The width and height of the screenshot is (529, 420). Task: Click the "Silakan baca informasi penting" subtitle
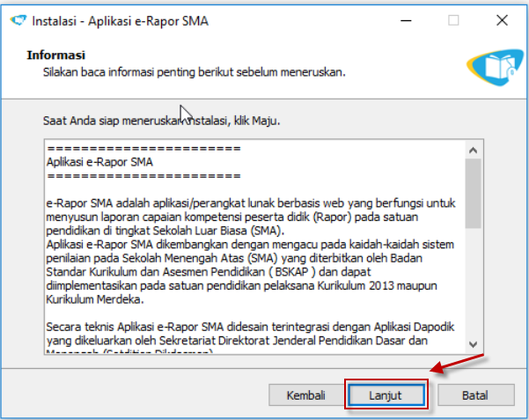[194, 71]
